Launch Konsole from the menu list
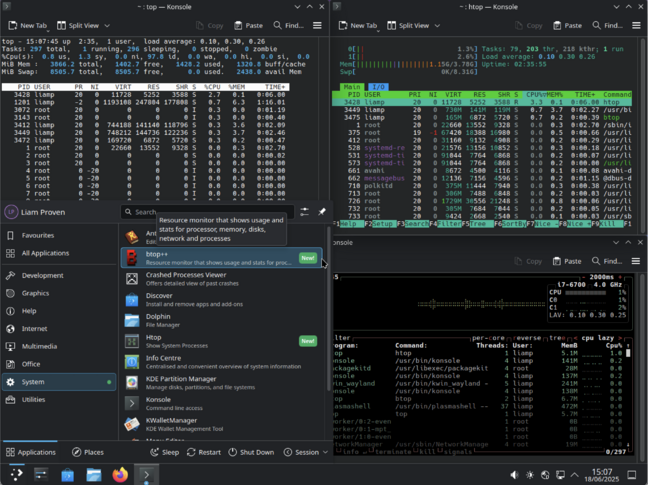This screenshot has height=485, width=648. point(222,403)
